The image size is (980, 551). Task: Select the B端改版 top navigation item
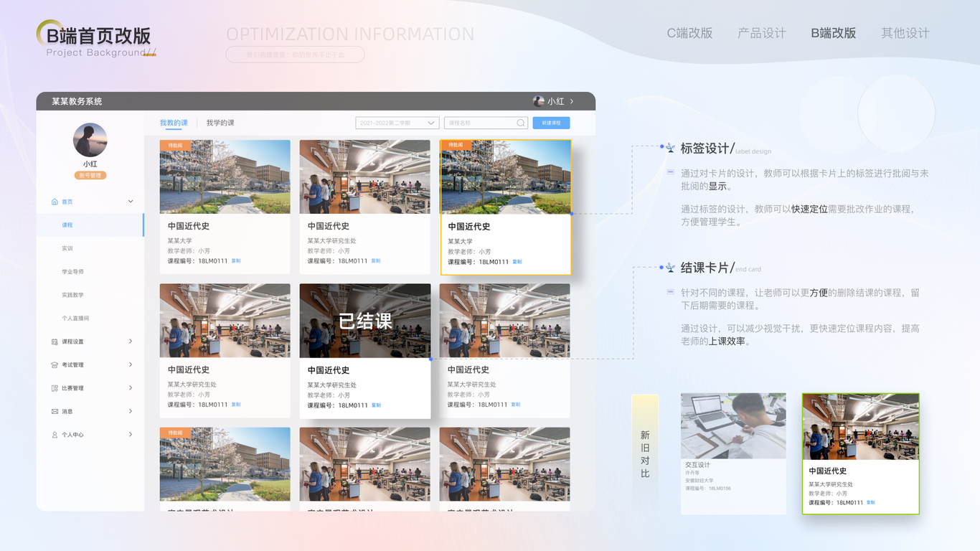pos(834,33)
